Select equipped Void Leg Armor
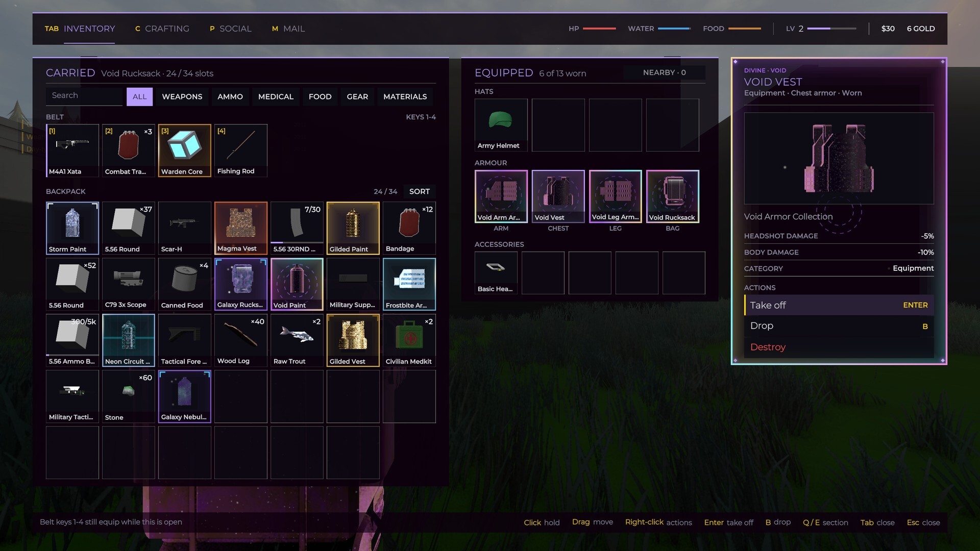 click(x=616, y=196)
